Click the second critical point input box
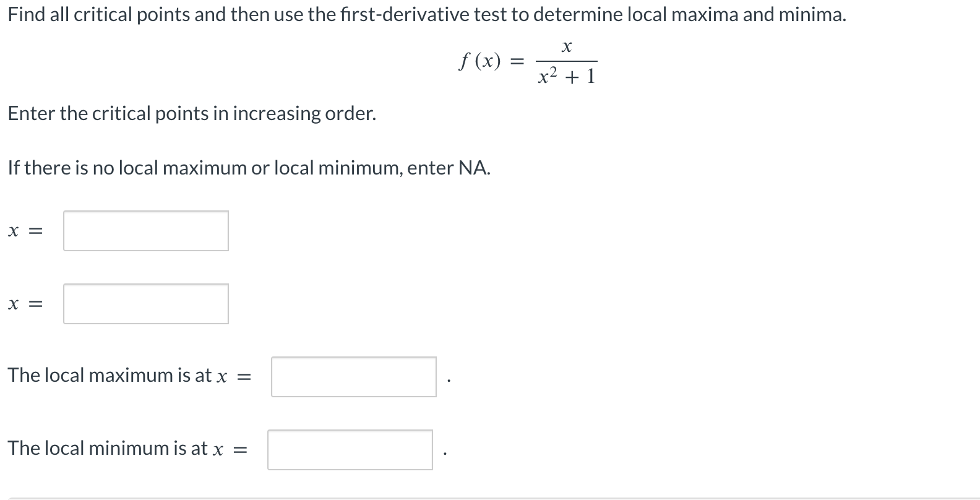980x500 pixels. pyautogui.click(x=145, y=303)
